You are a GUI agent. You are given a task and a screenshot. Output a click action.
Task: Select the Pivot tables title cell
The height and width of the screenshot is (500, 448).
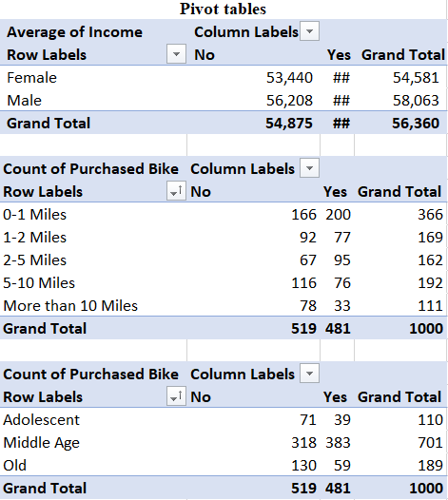click(223, 9)
